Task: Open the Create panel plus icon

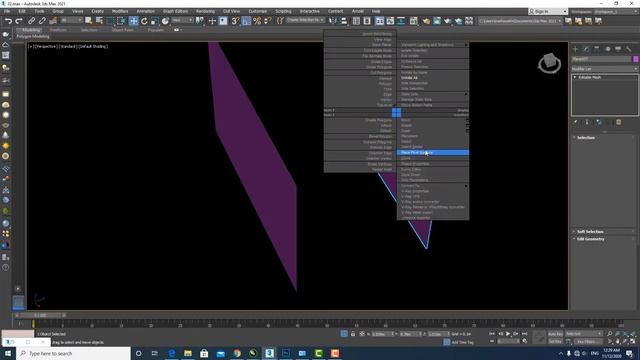Action: click(x=576, y=49)
